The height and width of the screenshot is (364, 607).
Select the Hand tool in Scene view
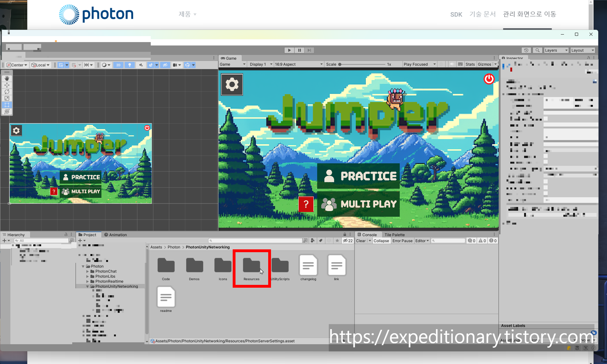pos(7,79)
